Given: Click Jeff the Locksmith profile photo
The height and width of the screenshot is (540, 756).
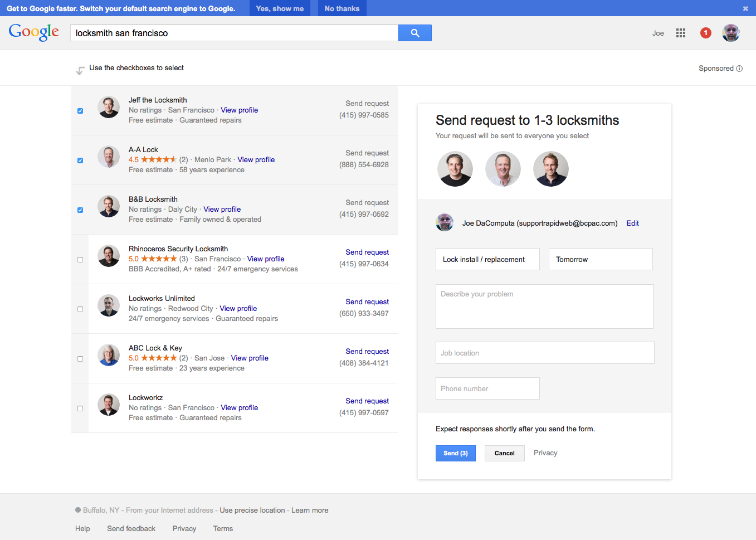Looking at the screenshot, I should point(109,107).
